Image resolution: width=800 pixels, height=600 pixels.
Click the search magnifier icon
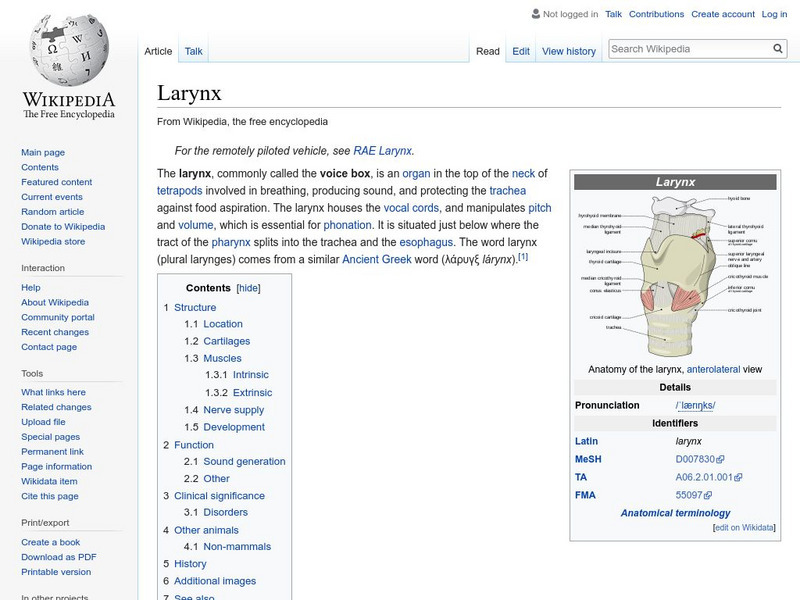(778, 49)
